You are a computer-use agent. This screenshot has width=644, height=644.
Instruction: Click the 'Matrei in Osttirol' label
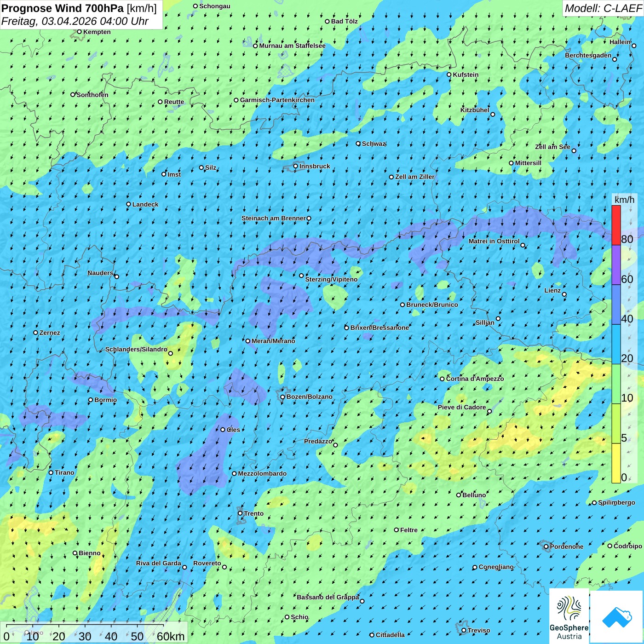coord(494,241)
